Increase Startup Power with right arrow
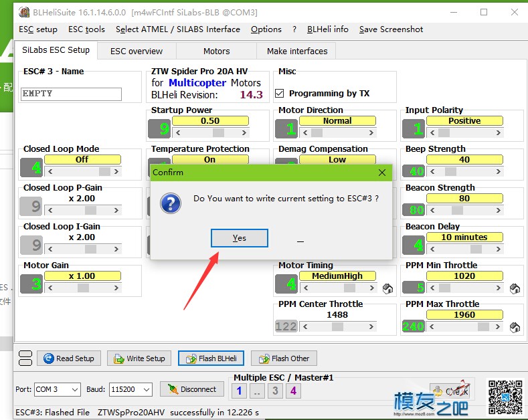The height and width of the screenshot is (420, 528). 244,133
